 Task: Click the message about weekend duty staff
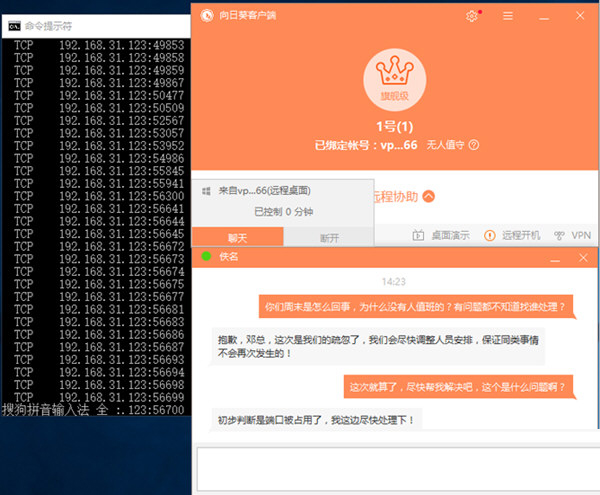click(416, 306)
